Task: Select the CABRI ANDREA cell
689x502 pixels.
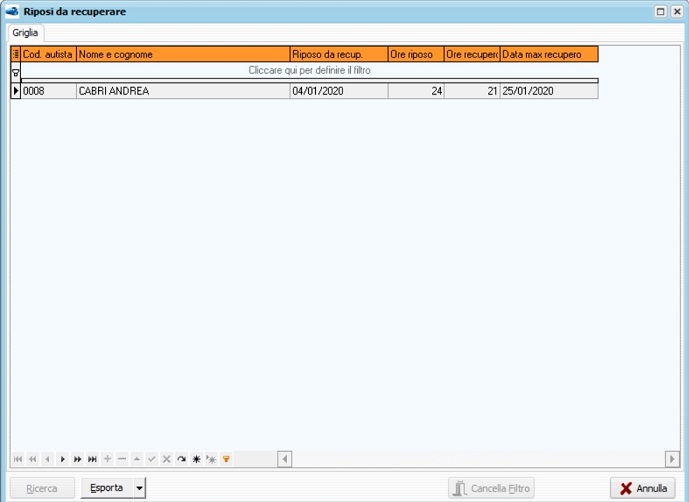Action: [x=183, y=91]
